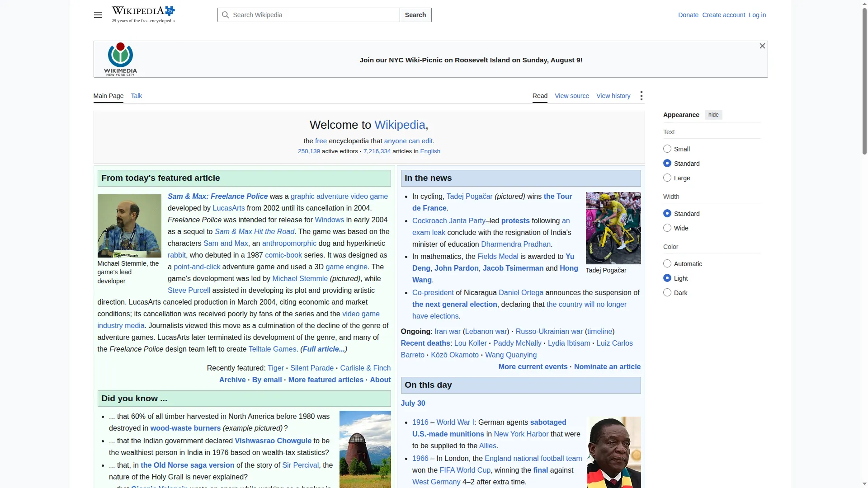868x488 pixels.
Task: Select Standard width option
Action: click(667, 213)
